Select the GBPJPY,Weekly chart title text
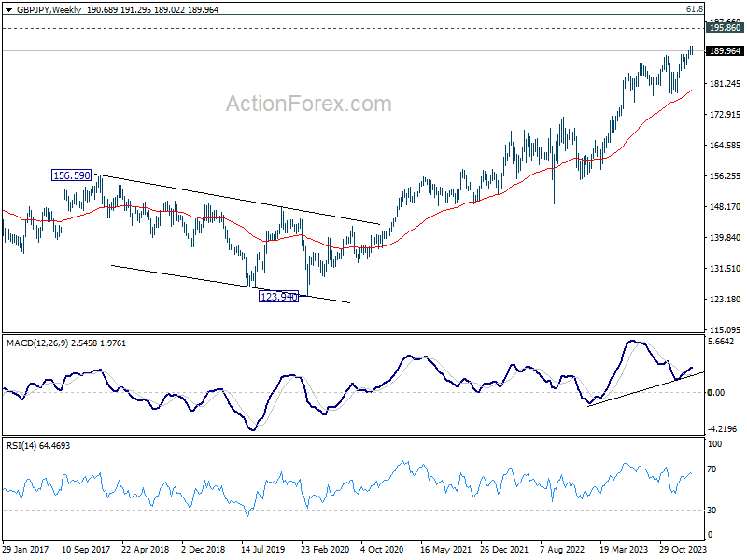This screenshot has height=560, width=747. (x=49, y=9)
